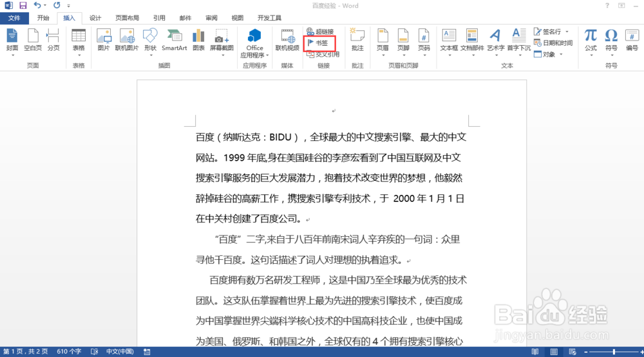
Task: Insert numbering (编号)
Action: [632, 41]
